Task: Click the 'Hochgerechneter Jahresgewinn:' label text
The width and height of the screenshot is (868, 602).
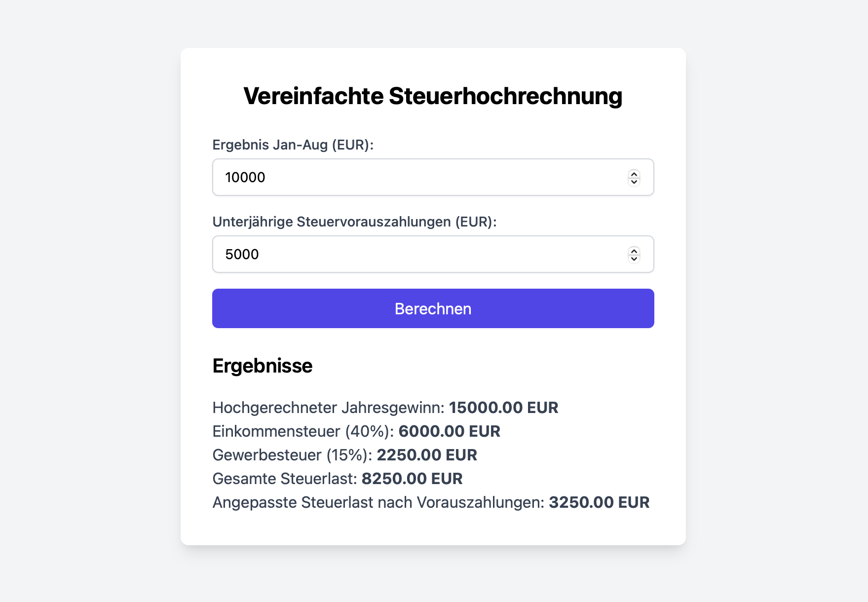Action: 328,408
